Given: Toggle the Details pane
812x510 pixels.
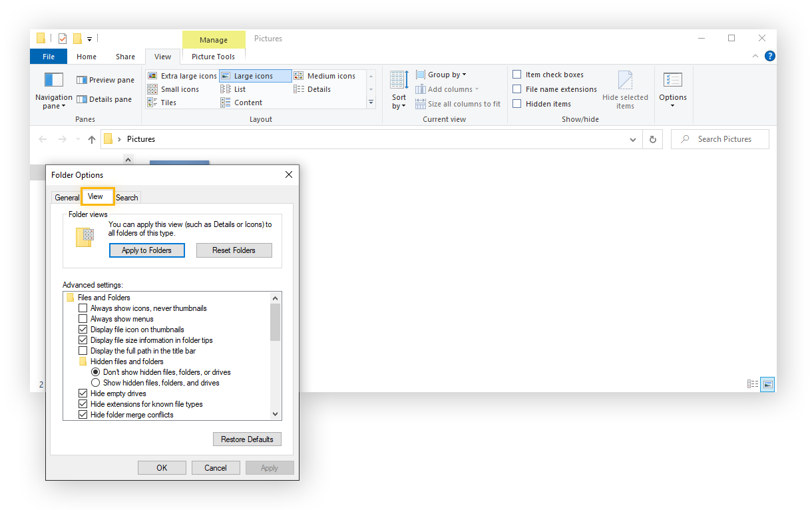Looking at the screenshot, I should click(104, 99).
